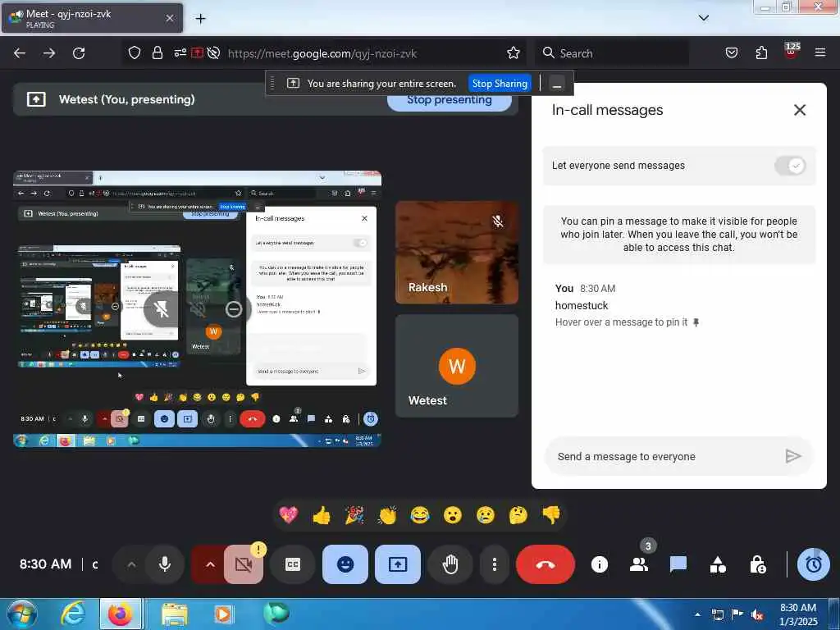Open tracking protection shield icon
840x630 pixels.
coord(134,53)
